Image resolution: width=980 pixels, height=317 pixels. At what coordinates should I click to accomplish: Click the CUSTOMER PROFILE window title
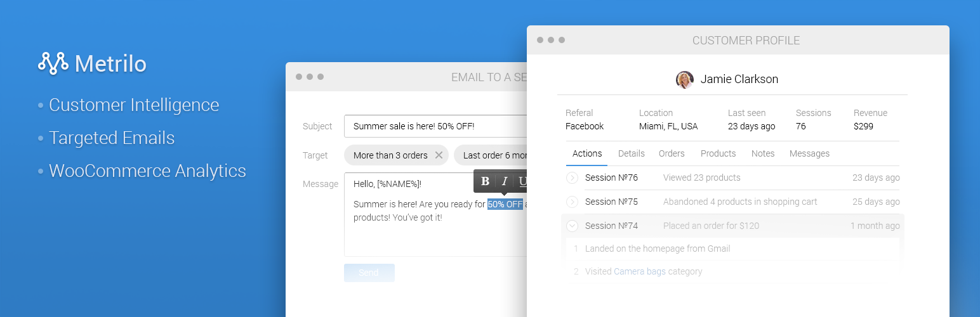tap(746, 41)
